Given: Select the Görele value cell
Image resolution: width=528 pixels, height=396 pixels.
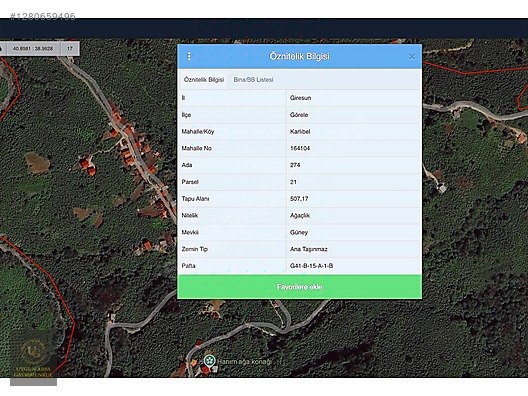Looking at the screenshot, I should coord(354,115).
